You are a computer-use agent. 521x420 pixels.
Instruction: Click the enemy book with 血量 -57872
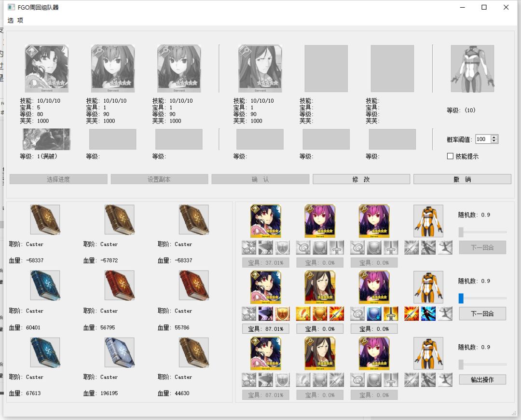point(120,219)
